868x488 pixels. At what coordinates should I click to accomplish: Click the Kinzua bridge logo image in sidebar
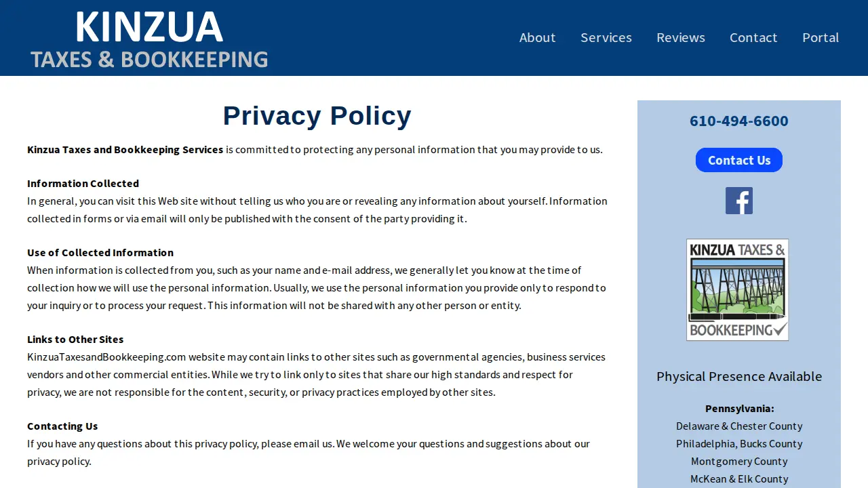(737, 289)
